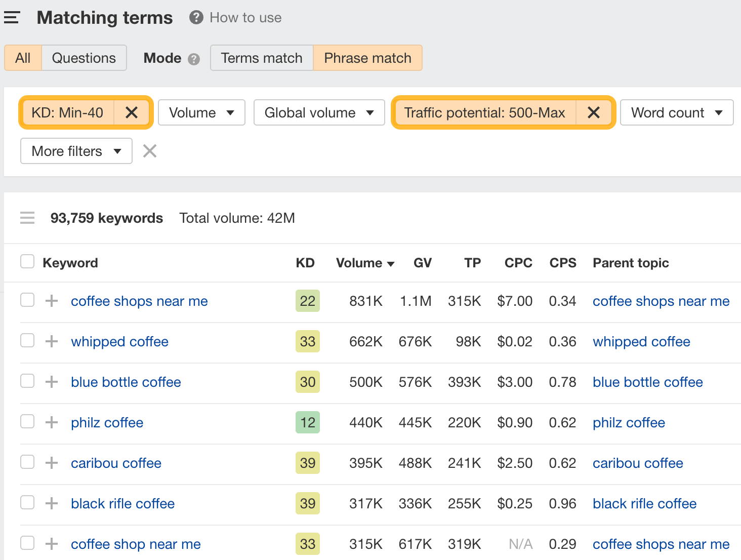Remove the Traffic potential filter

point(594,112)
